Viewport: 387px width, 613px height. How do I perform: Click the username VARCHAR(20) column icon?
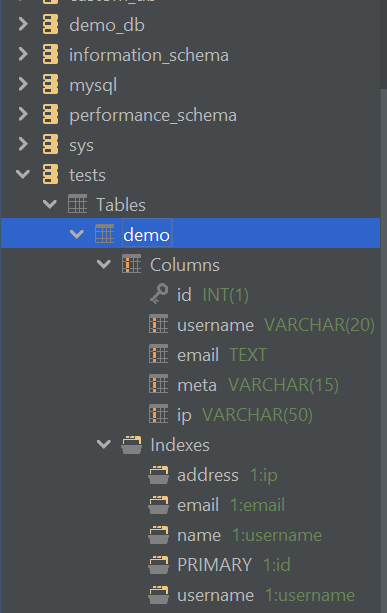158,324
